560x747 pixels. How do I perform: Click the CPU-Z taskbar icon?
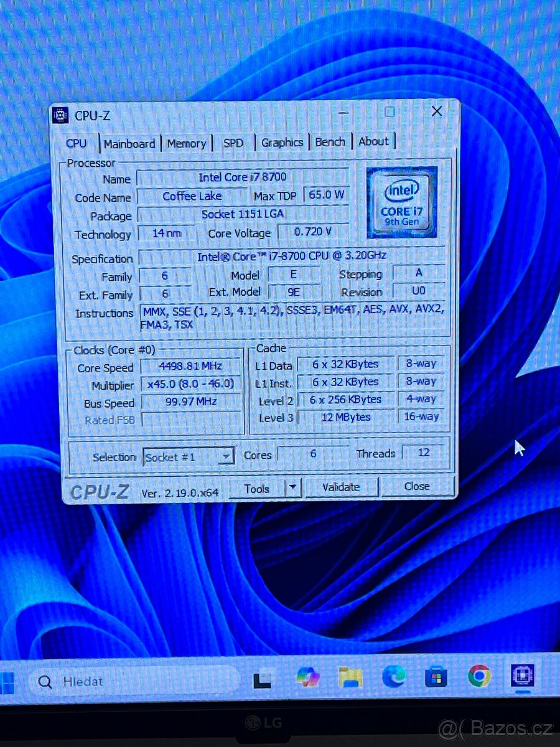522,675
